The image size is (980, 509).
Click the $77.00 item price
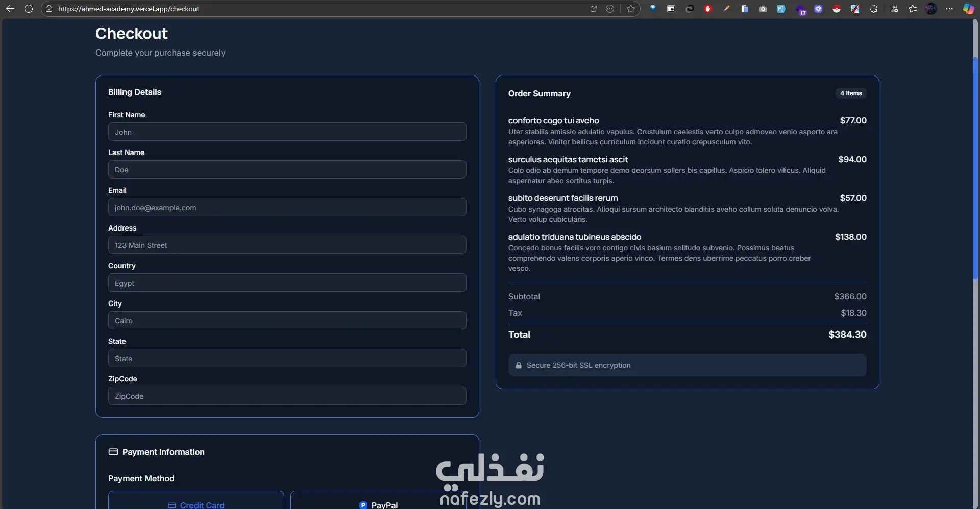[853, 120]
